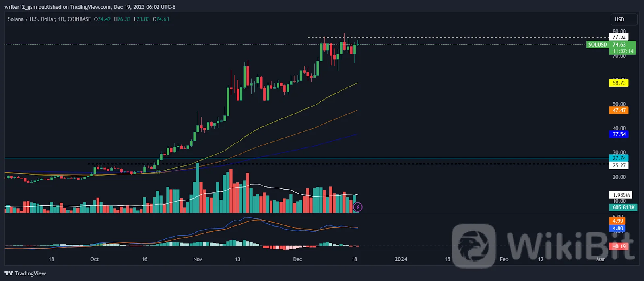Click the TradingView logo at bottom left
The image size is (644, 281).
25,273
